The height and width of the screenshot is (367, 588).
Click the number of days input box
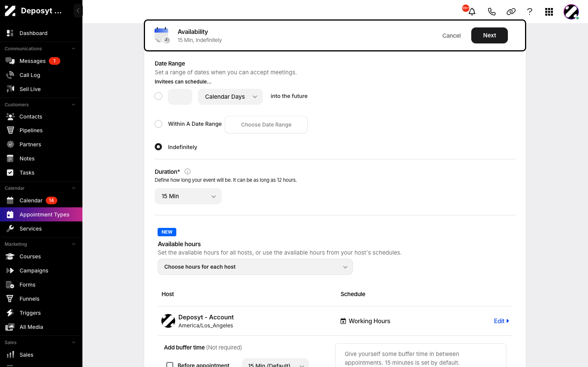click(180, 97)
